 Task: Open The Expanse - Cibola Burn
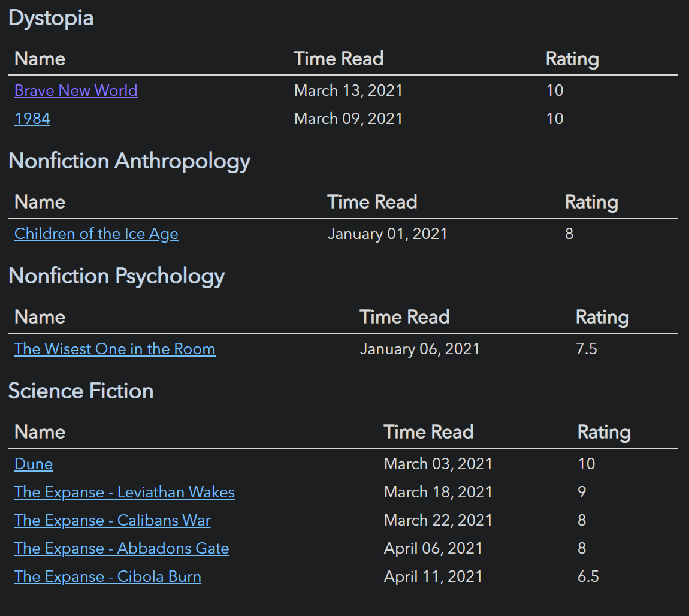tap(107, 576)
